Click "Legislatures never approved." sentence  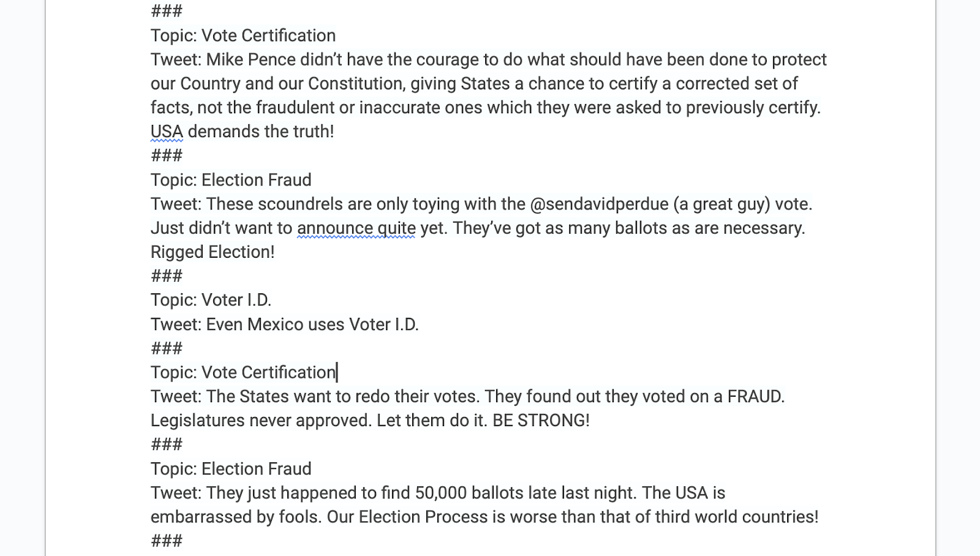click(262, 421)
